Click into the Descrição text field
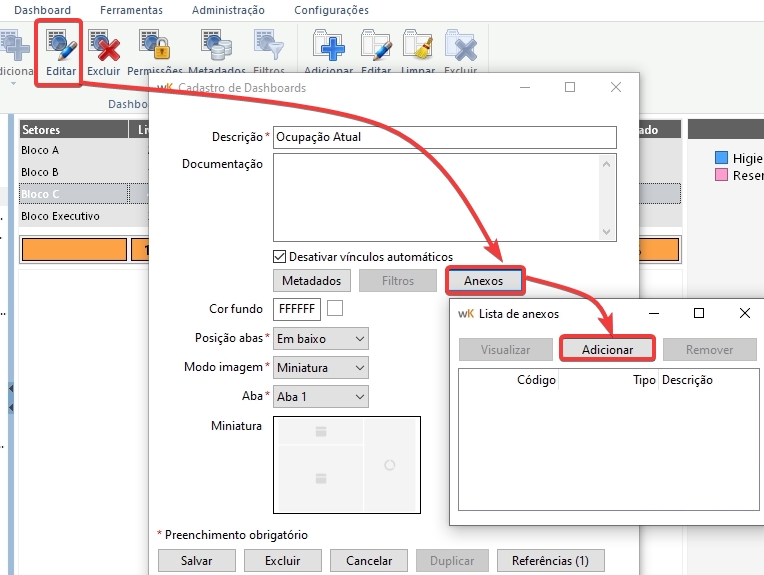This screenshot has height=575, width=764. (444, 137)
